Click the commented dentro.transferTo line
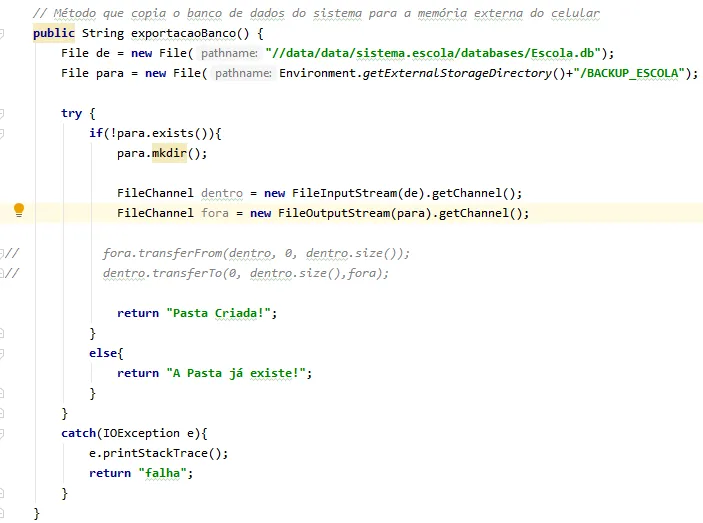 245,273
